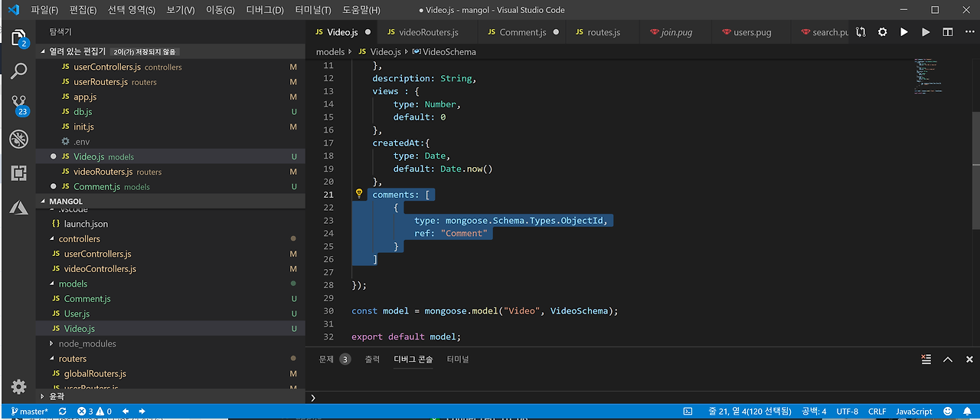
Task: Open the Azure view in activity bar
Action: pyautogui.click(x=19, y=208)
